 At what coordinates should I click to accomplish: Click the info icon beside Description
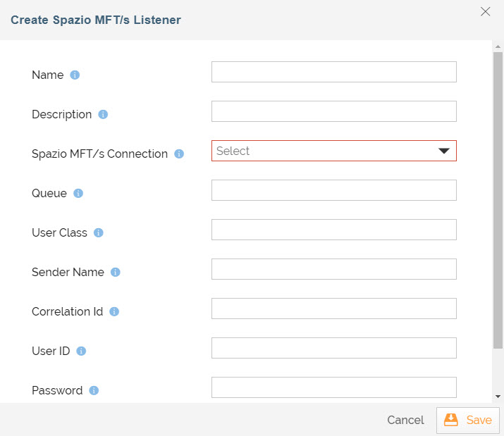[103, 114]
